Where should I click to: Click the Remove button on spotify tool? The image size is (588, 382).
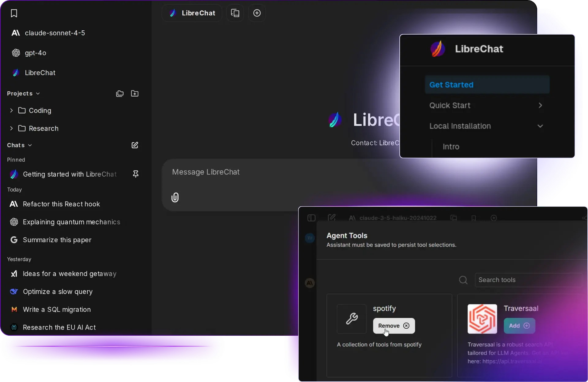coord(394,326)
